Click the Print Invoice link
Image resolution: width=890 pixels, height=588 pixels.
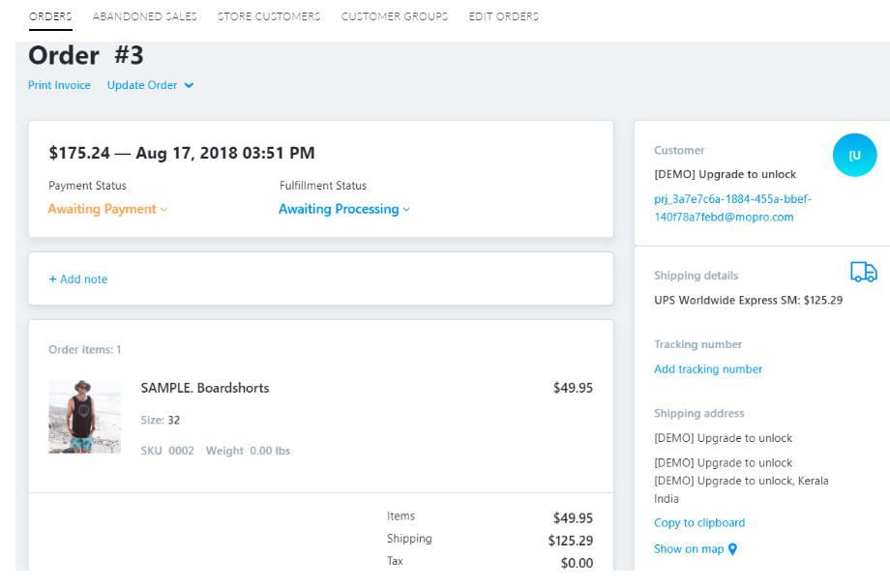[59, 85]
